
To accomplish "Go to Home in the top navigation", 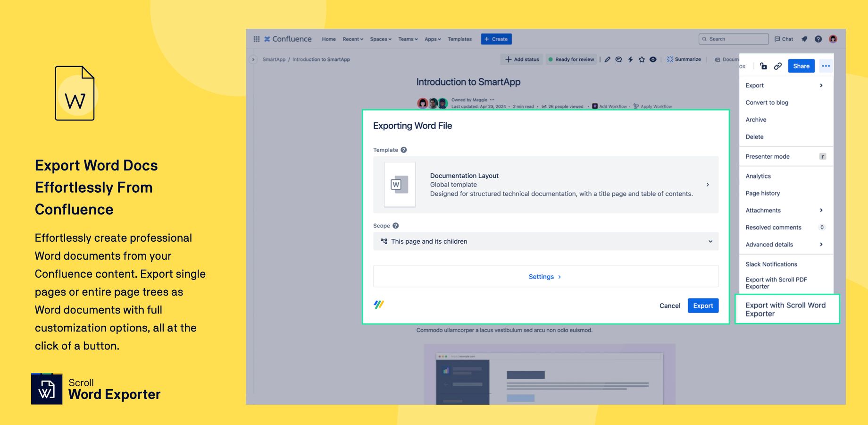I will (329, 39).
